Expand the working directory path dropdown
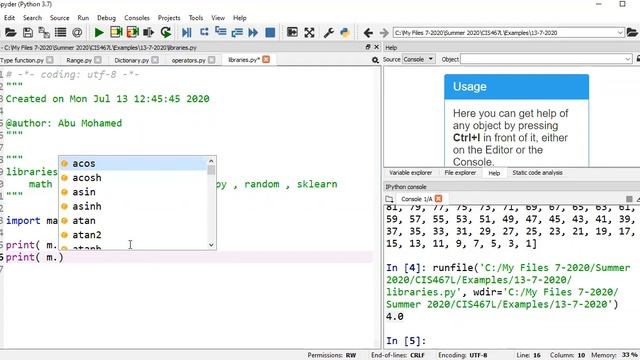 620,33
